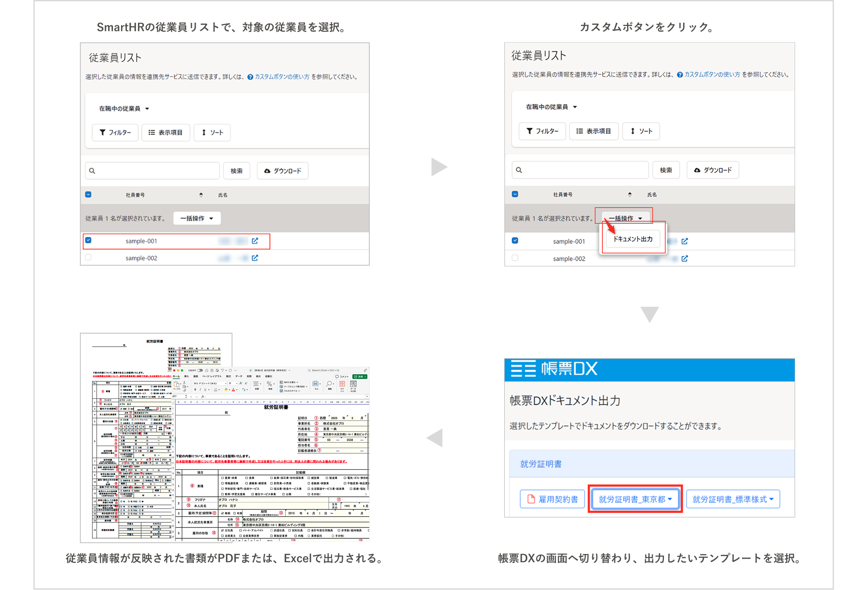Click the 社員番号 sort arrows in step-1 list
This screenshot has height=590, width=868.
pyautogui.click(x=201, y=195)
